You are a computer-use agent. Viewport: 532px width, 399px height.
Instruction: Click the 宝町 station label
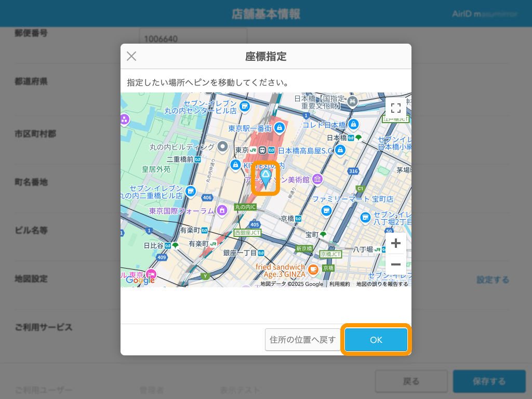[312, 234]
